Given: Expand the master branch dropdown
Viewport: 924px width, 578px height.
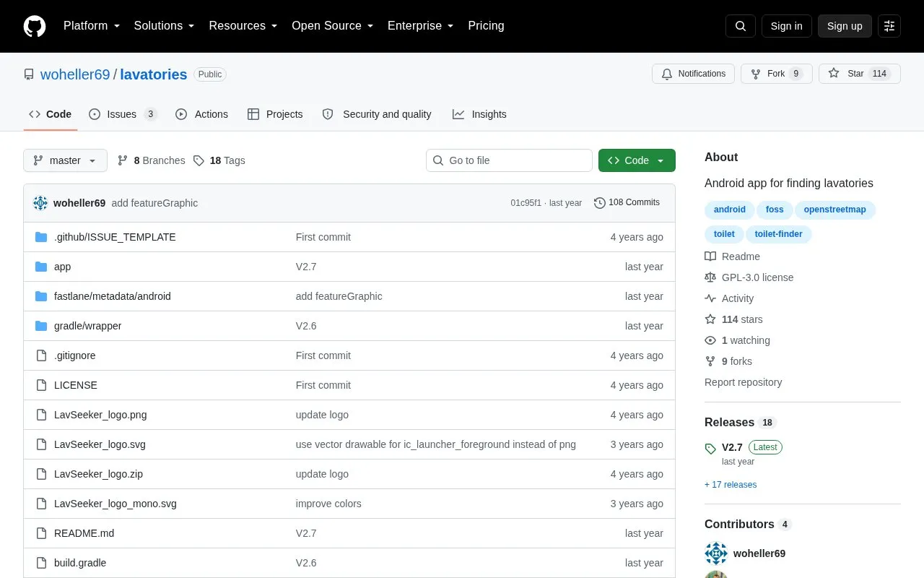Looking at the screenshot, I should coord(65,160).
